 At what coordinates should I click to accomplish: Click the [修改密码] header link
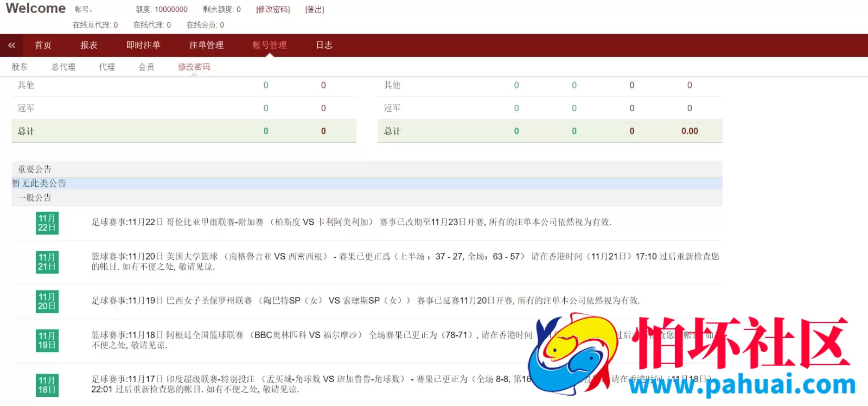pyautogui.click(x=273, y=9)
